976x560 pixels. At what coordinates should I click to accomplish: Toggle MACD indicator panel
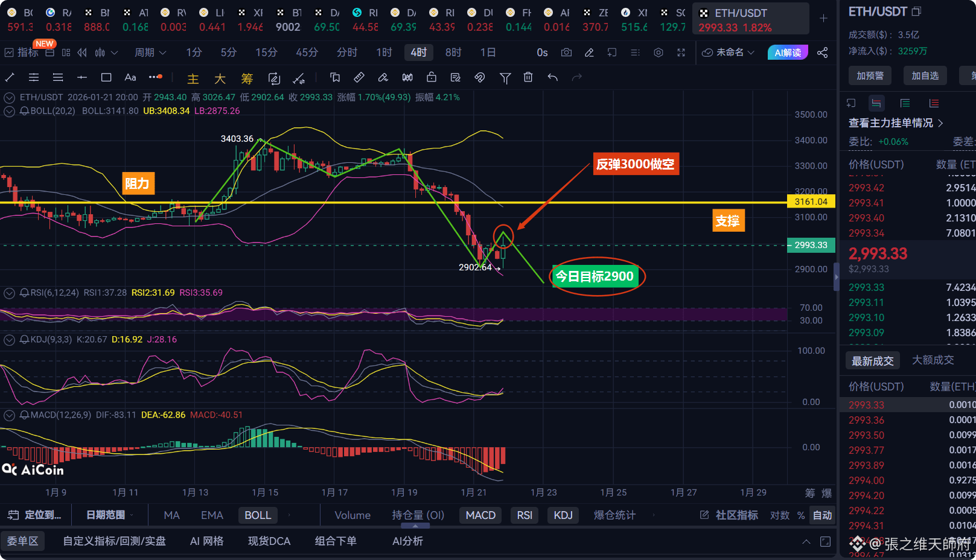click(x=480, y=515)
